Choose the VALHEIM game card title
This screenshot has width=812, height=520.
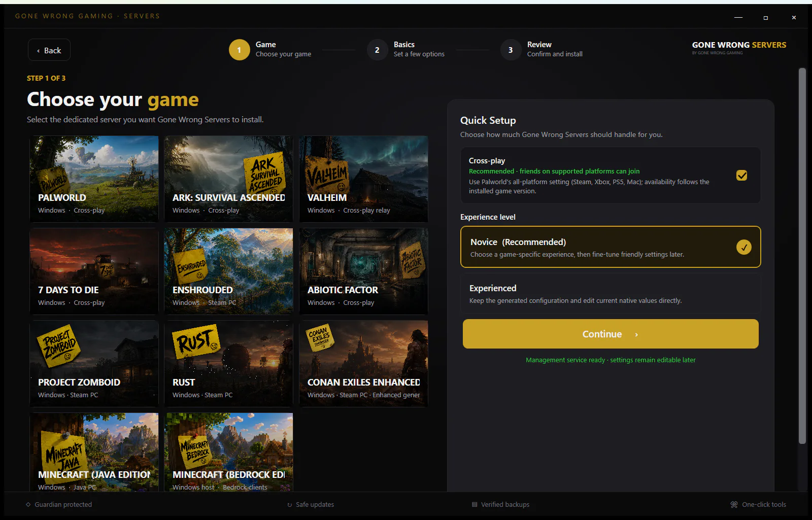coord(327,198)
